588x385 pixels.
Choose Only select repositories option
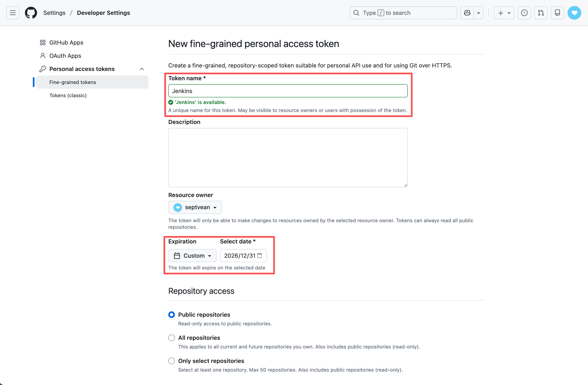[171, 361]
